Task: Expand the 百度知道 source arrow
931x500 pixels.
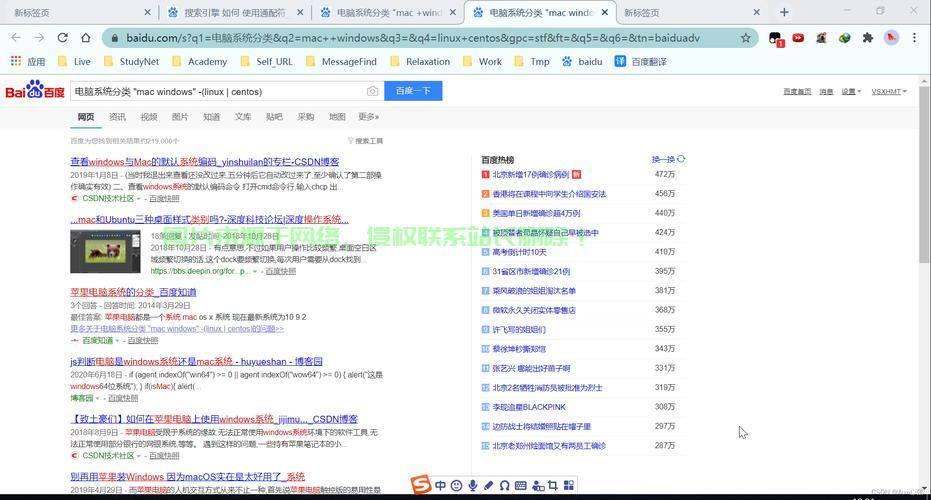Action: [x=117, y=340]
